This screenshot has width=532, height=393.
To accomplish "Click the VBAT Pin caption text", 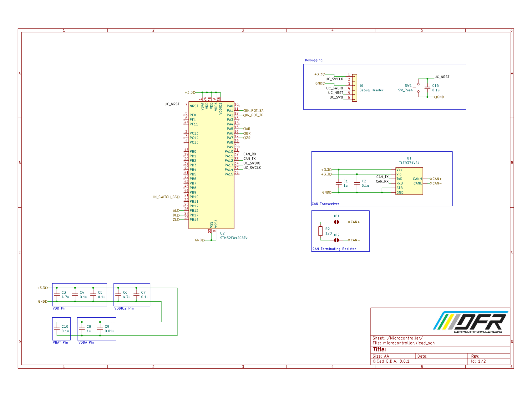I will (60, 342).
